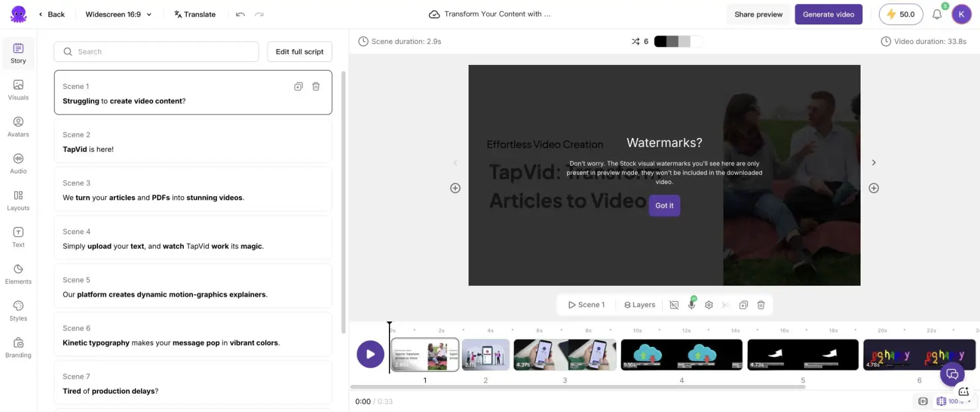Screen dimensions: 980x412
Task: Click the project title Transform Your Content
Action: (497, 14)
